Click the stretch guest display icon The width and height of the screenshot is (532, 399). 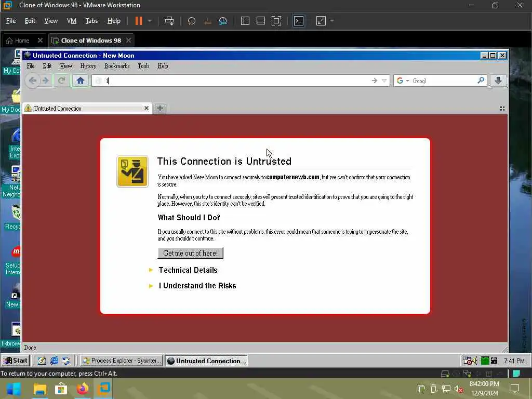pos(321,21)
